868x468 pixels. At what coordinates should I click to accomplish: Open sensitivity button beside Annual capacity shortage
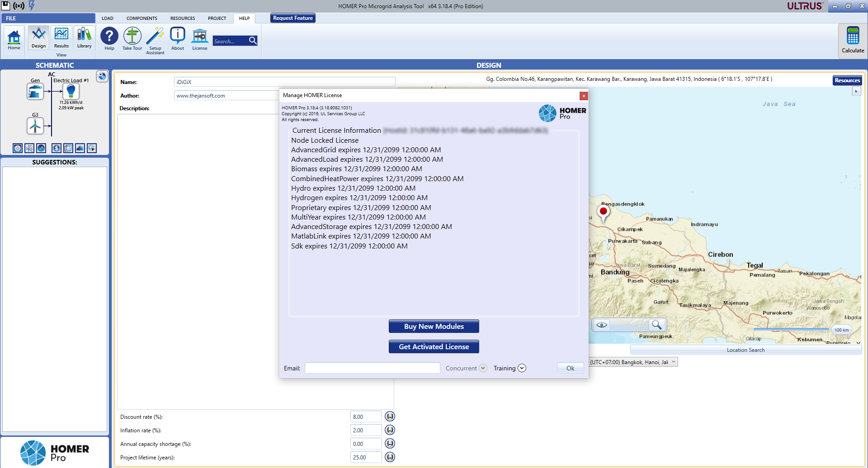[x=390, y=444]
